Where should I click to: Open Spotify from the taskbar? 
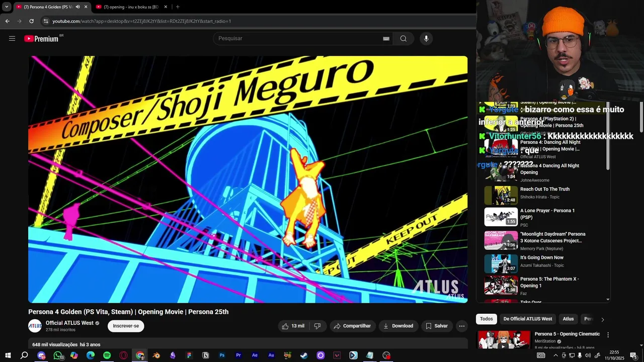(x=107, y=355)
